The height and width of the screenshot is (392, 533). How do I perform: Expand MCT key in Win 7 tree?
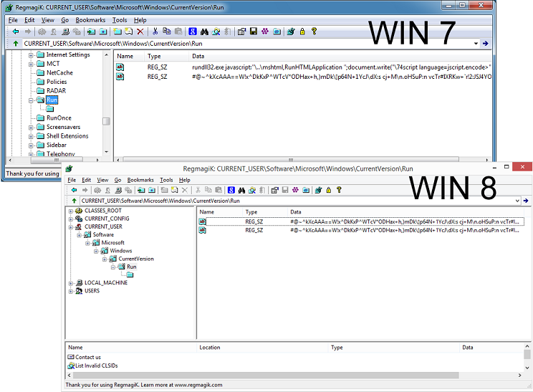(31, 64)
